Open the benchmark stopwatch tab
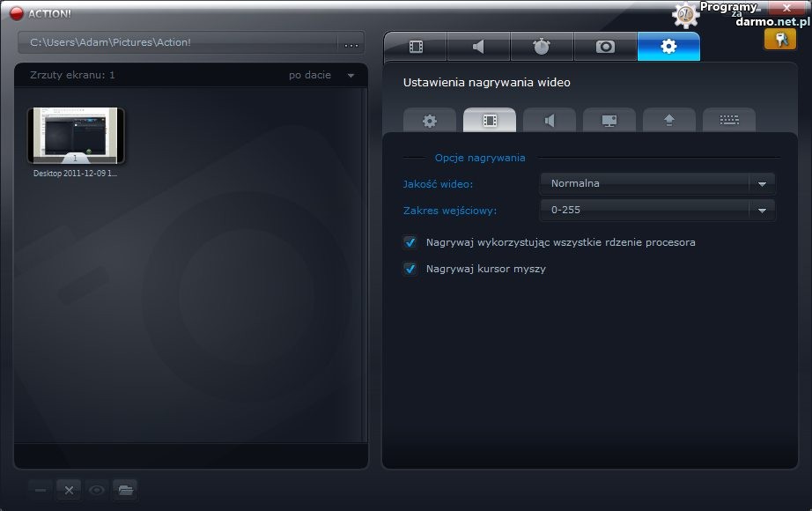 [543, 47]
